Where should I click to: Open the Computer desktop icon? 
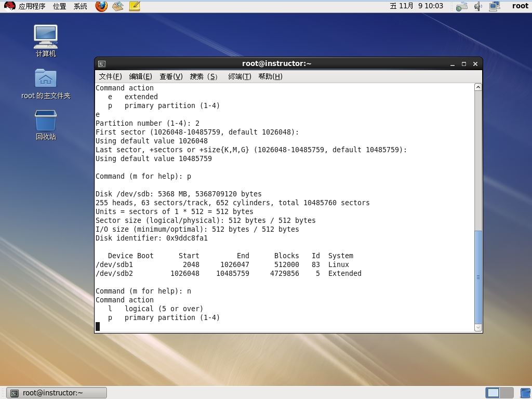click(46, 41)
